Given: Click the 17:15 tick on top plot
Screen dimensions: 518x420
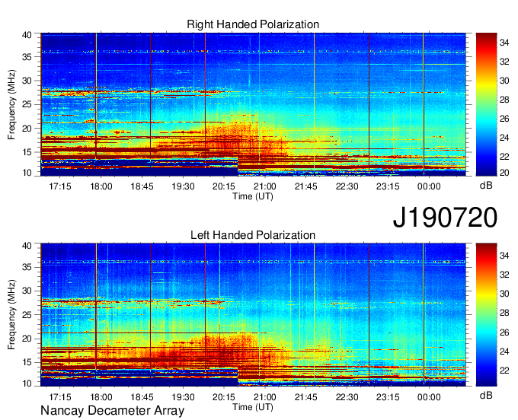Looking at the screenshot, I should (60, 186).
